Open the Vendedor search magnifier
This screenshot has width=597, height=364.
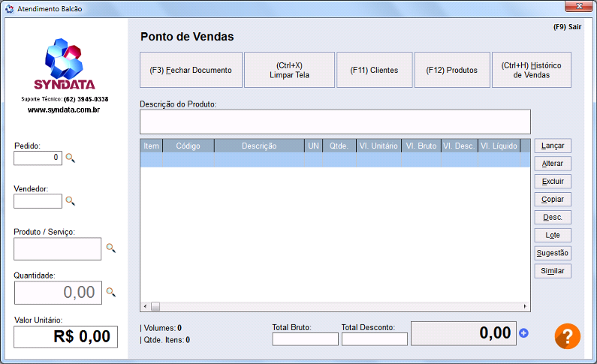(70, 201)
